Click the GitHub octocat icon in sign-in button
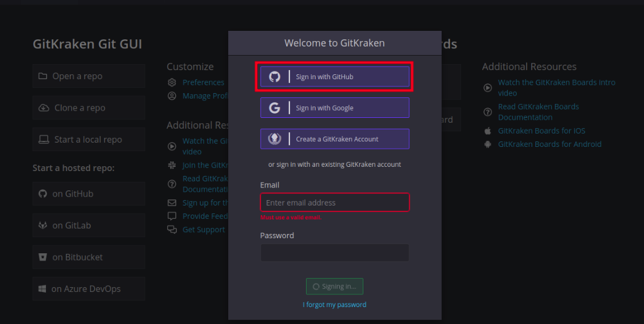Viewport: 644px width, 324px height. click(x=275, y=77)
